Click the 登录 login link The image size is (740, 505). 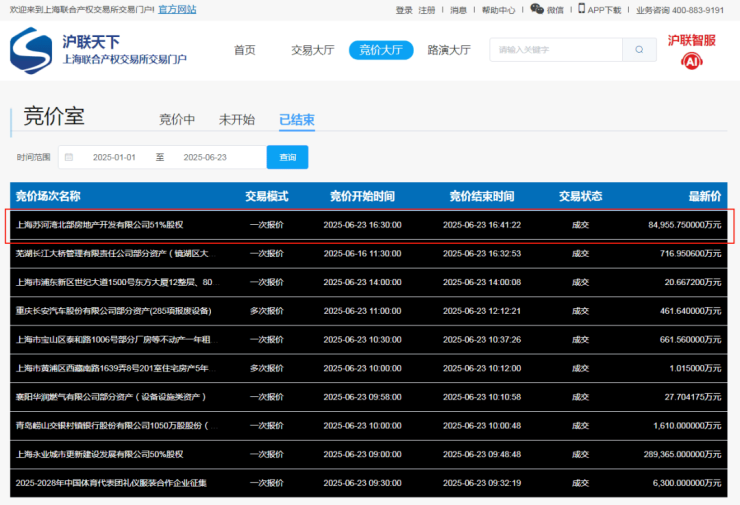pos(403,10)
